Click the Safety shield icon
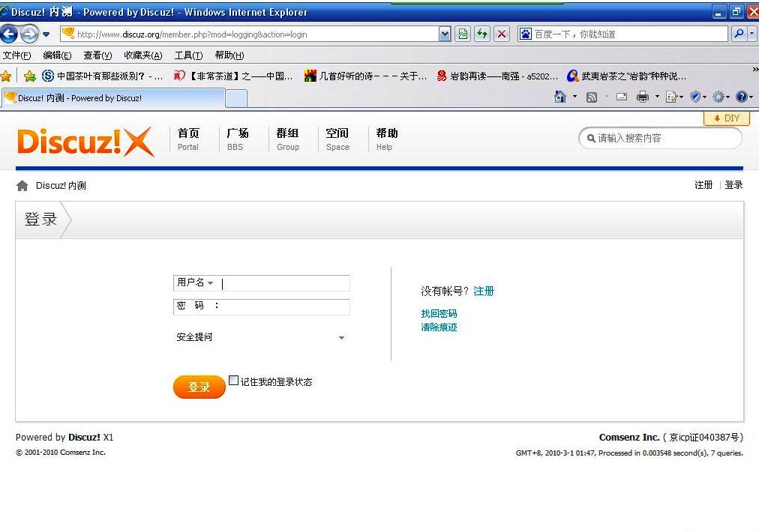 (x=695, y=97)
